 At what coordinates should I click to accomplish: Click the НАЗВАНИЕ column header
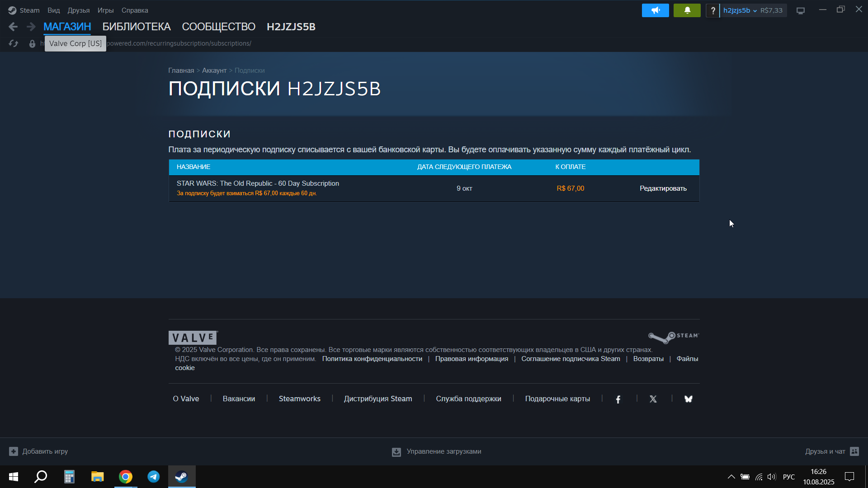193,167
